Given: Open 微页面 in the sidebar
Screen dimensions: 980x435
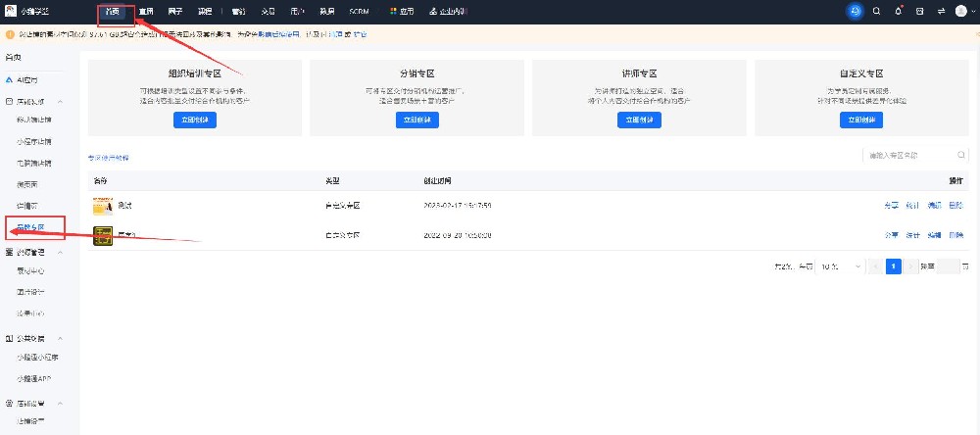Looking at the screenshot, I should click(x=27, y=184).
